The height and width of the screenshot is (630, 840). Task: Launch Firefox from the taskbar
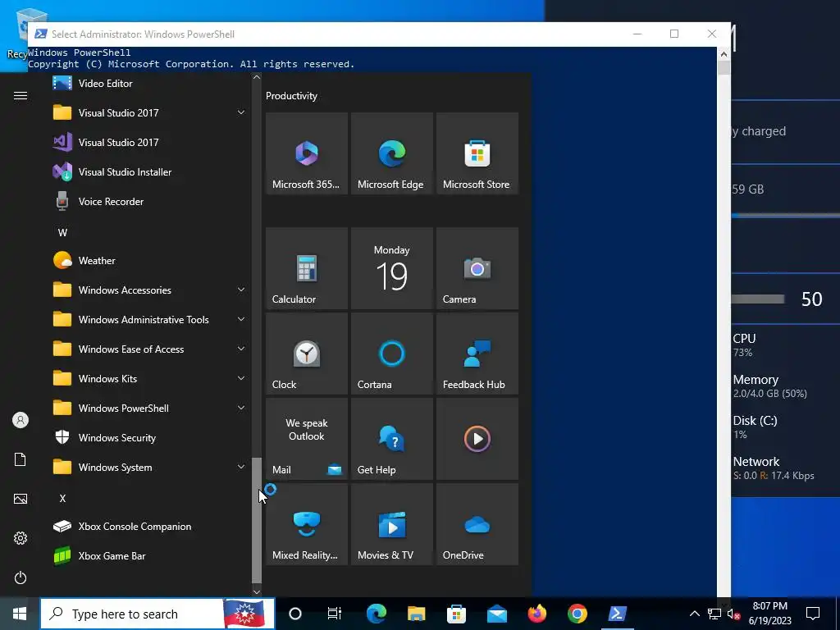(536, 614)
